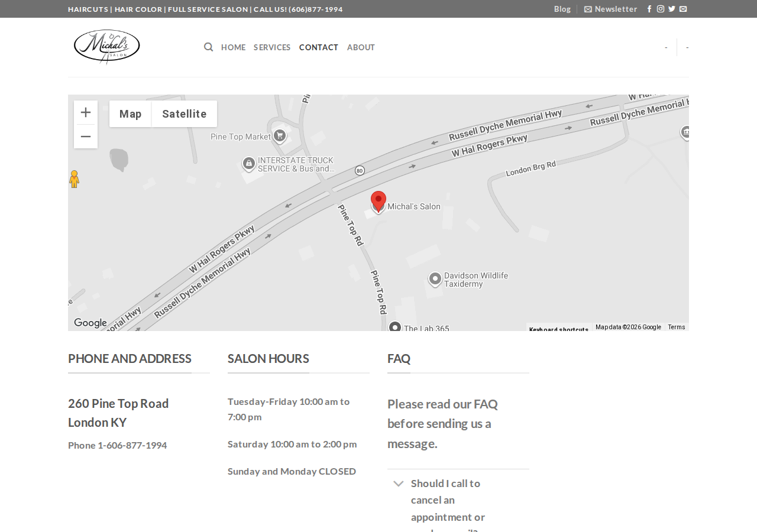
Task: Click the Pine Top Market map marker
Action: click(x=280, y=136)
